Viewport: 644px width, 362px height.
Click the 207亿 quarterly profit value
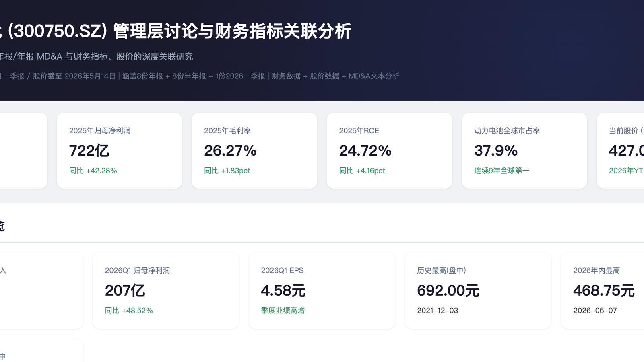[x=125, y=290]
